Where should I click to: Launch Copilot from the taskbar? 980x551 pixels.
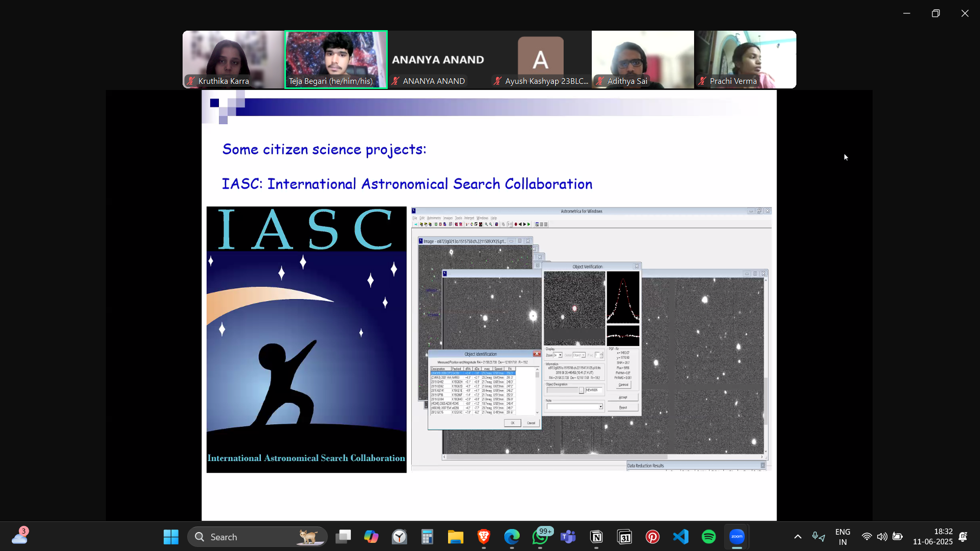click(371, 537)
